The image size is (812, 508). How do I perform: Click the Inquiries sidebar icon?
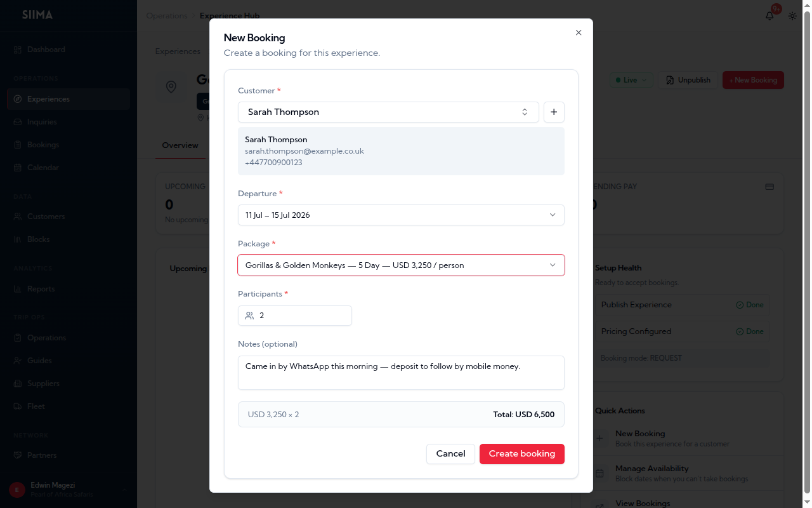pos(18,122)
